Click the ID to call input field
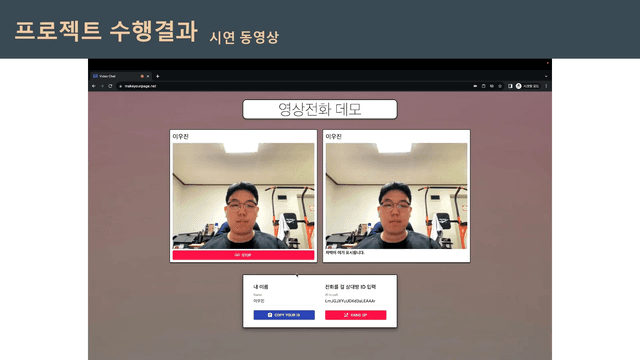 356,301
